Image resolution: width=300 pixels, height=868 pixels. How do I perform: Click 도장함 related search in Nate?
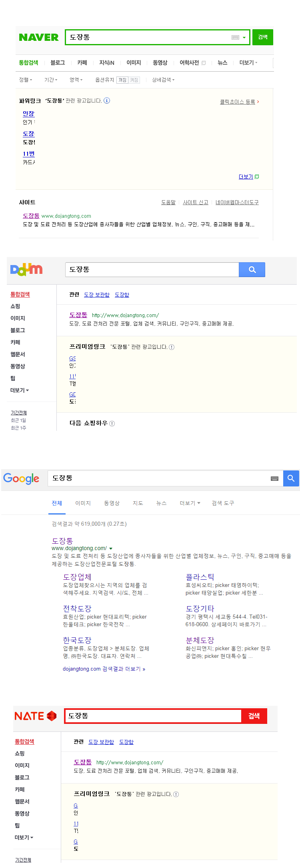(x=126, y=742)
